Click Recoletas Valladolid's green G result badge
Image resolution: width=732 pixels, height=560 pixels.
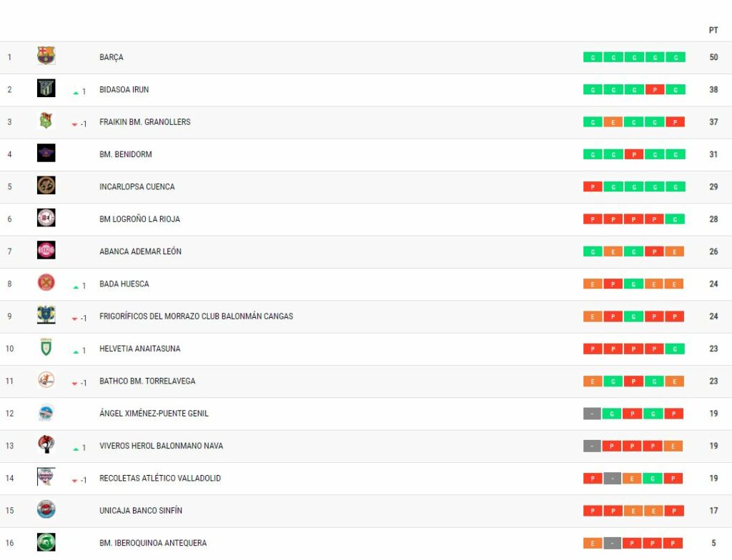tap(653, 479)
